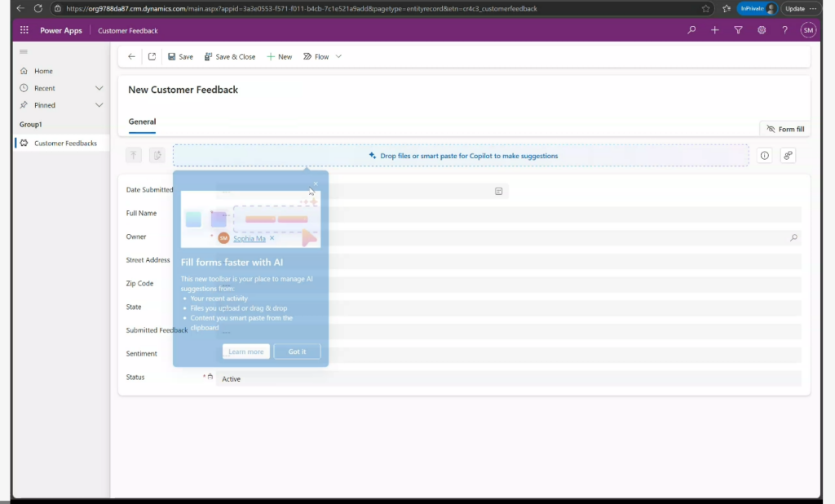
Task: Remove Sophia Ma from the Owner field
Action: click(x=272, y=238)
